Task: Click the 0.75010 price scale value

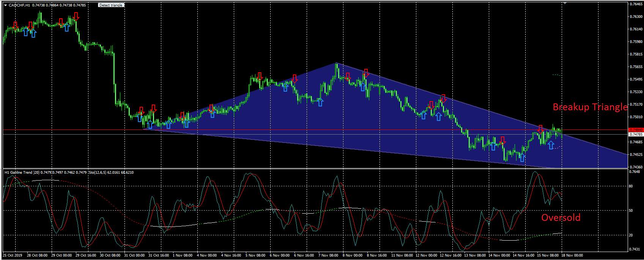Action: point(636,117)
